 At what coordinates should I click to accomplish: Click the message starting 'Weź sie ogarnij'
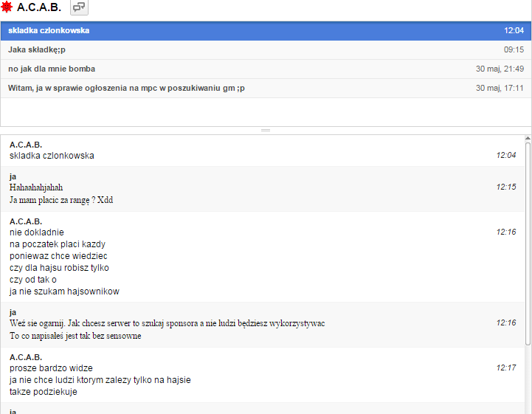pos(167,323)
